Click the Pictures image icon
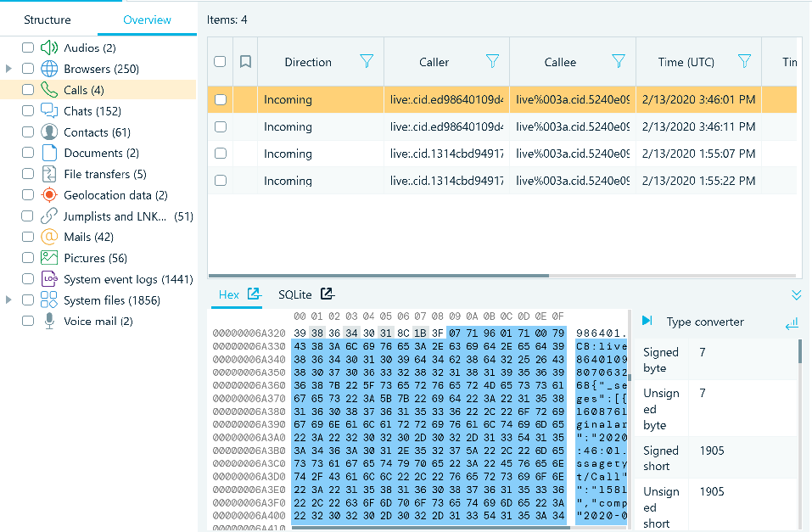 pos(49,258)
